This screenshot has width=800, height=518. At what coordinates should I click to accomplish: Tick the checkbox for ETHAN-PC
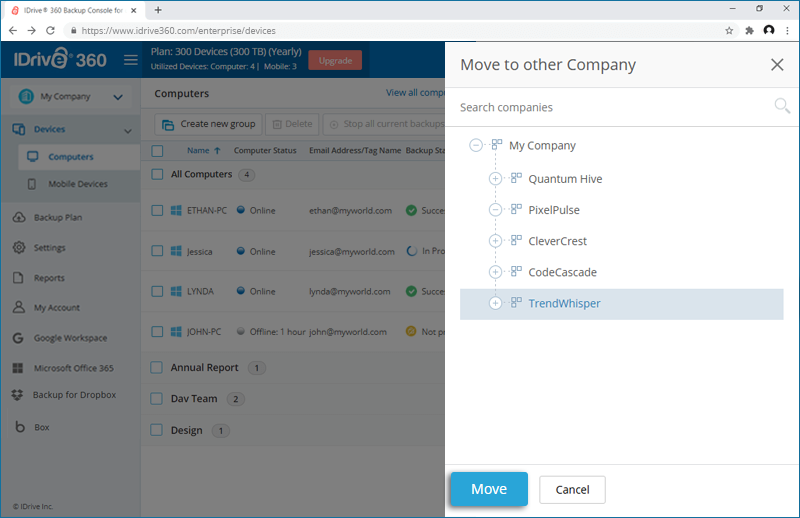tap(157, 211)
